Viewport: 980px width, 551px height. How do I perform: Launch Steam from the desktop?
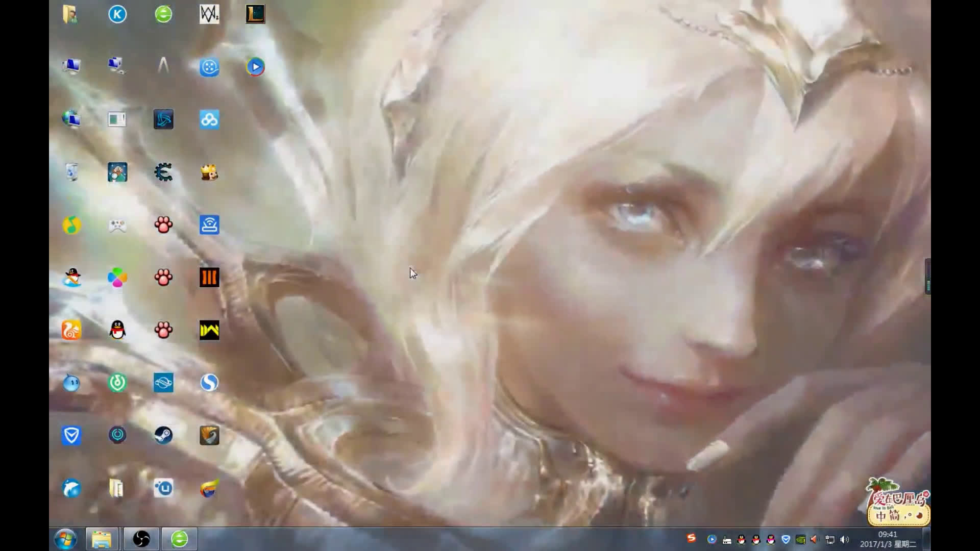163,435
